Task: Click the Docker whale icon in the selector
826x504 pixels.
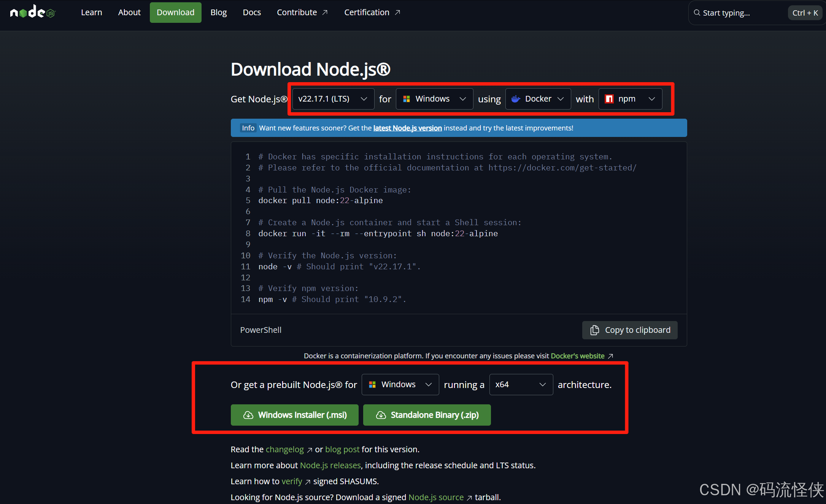Action: coord(516,99)
